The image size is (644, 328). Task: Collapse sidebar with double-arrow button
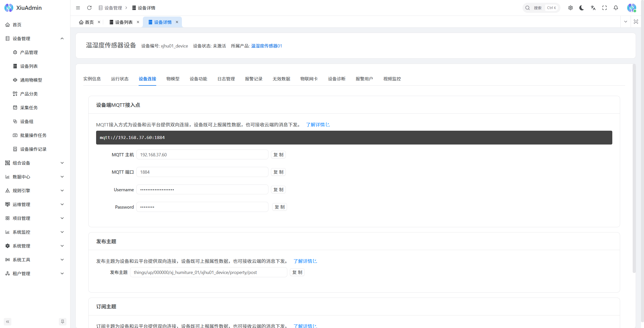pos(8,321)
